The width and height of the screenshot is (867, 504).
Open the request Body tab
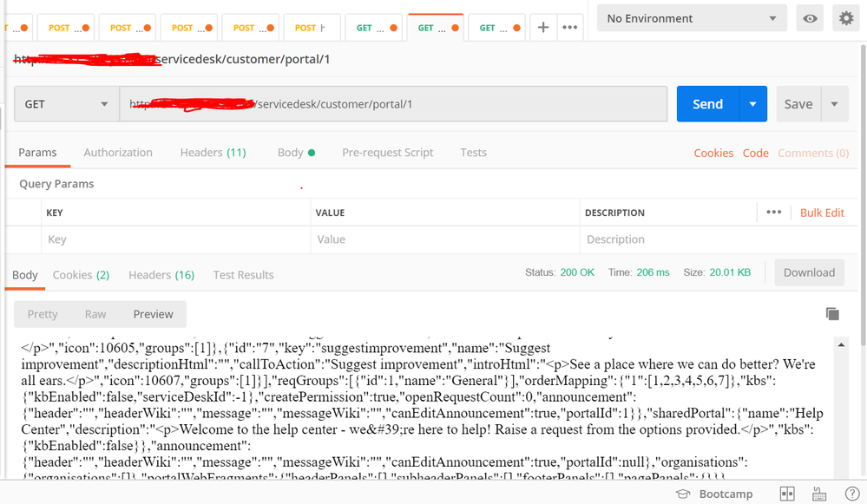(296, 153)
